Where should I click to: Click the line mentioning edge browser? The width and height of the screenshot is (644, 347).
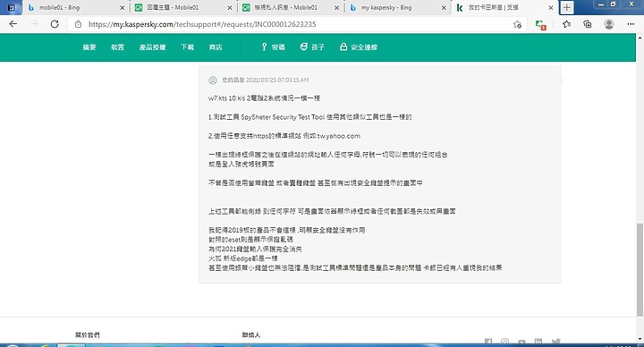[243, 258]
